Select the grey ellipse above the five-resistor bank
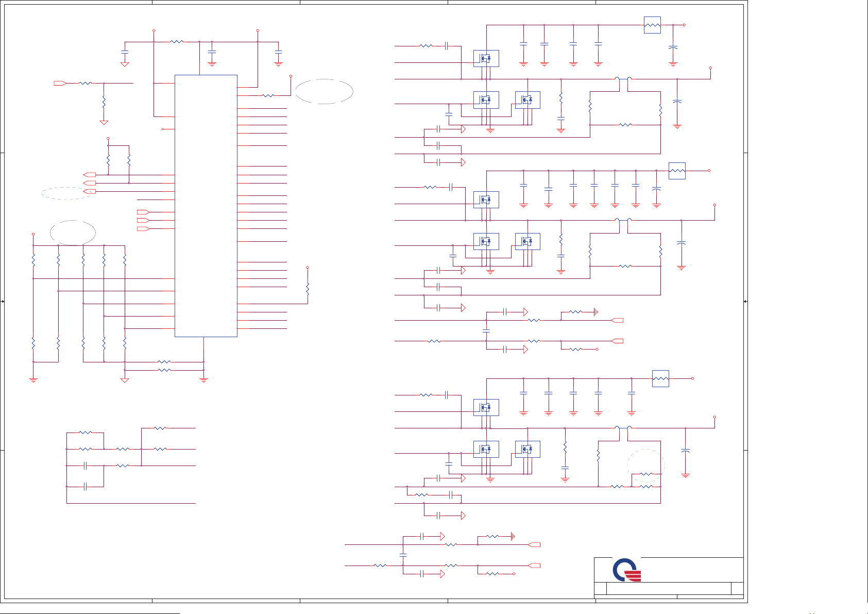Screen dimensions: 868x614 73,233
